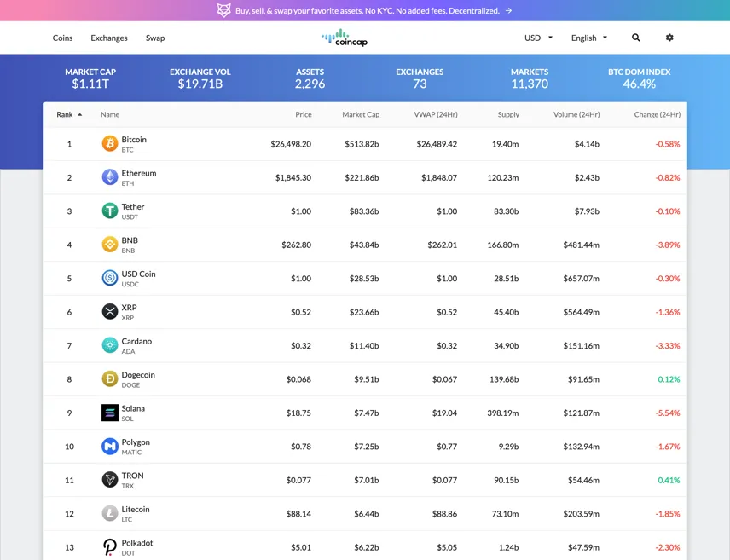Click Dogecoin change 0.12%
The image size is (730, 560).
tap(669, 379)
